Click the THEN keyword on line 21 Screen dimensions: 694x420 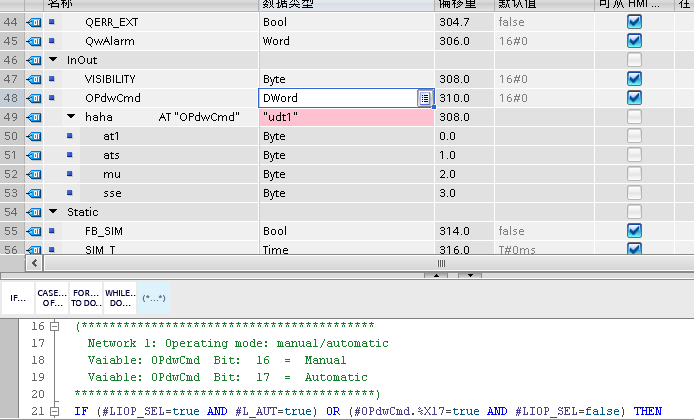click(648, 412)
